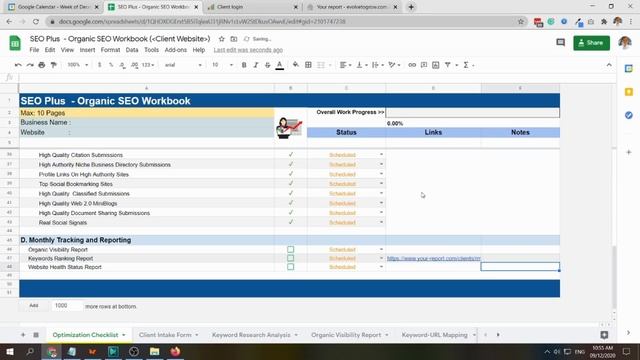Click the Print icon
The image size is (640, 360).
tap(42, 65)
